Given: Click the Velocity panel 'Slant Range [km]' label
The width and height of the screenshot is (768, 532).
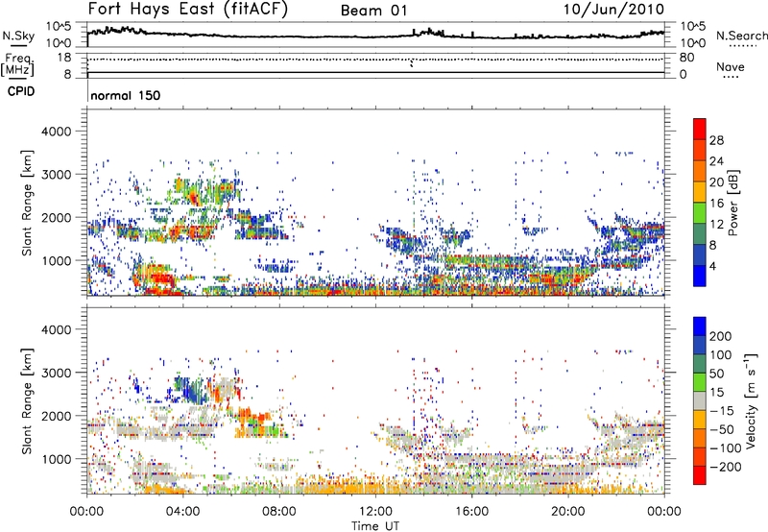Looking at the screenshot, I should (27, 400).
